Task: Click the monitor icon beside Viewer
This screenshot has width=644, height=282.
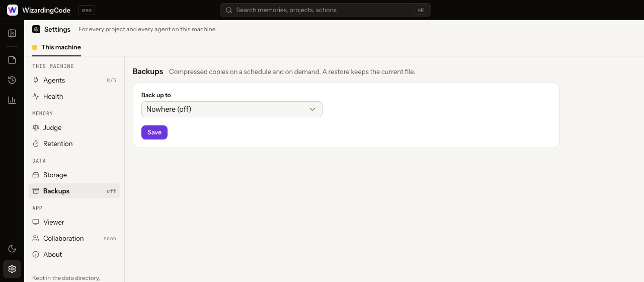Action: (x=36, y=222)
